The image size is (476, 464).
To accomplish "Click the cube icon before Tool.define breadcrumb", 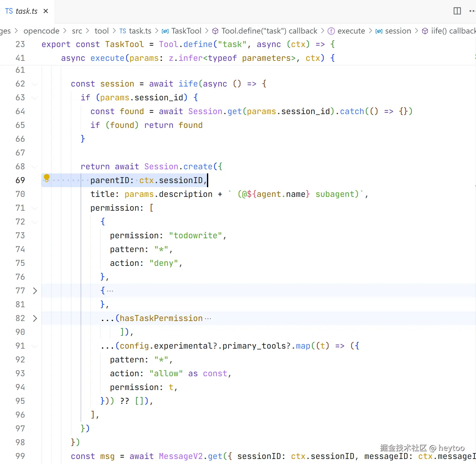I will [215, 31].
